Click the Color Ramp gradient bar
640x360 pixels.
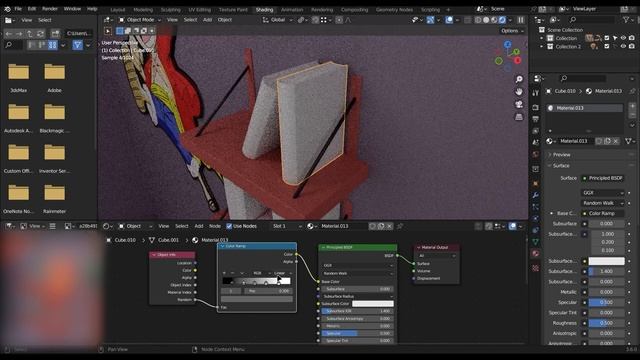click(256, 281)
